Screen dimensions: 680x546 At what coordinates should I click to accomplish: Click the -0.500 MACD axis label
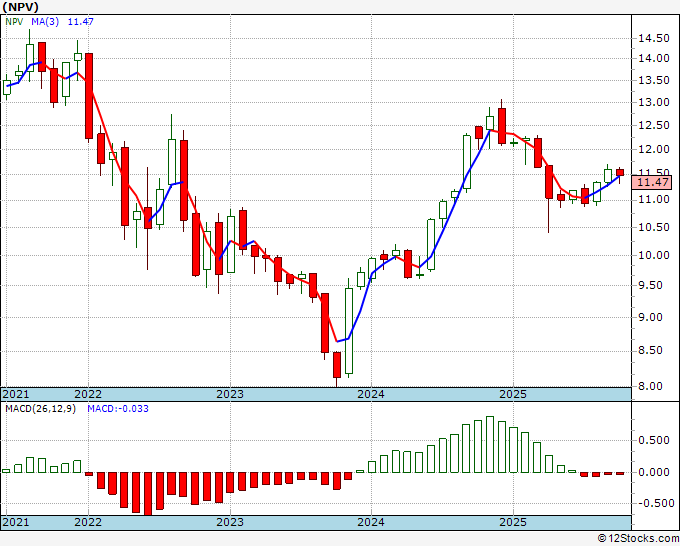pyautogui.click(x=653, y=503)
